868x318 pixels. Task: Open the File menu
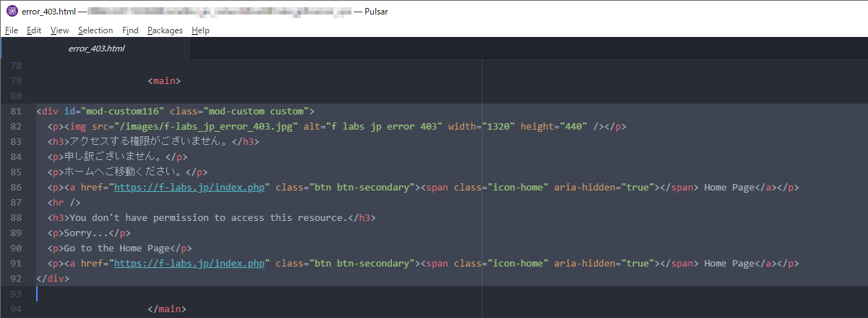coord(11,30)
